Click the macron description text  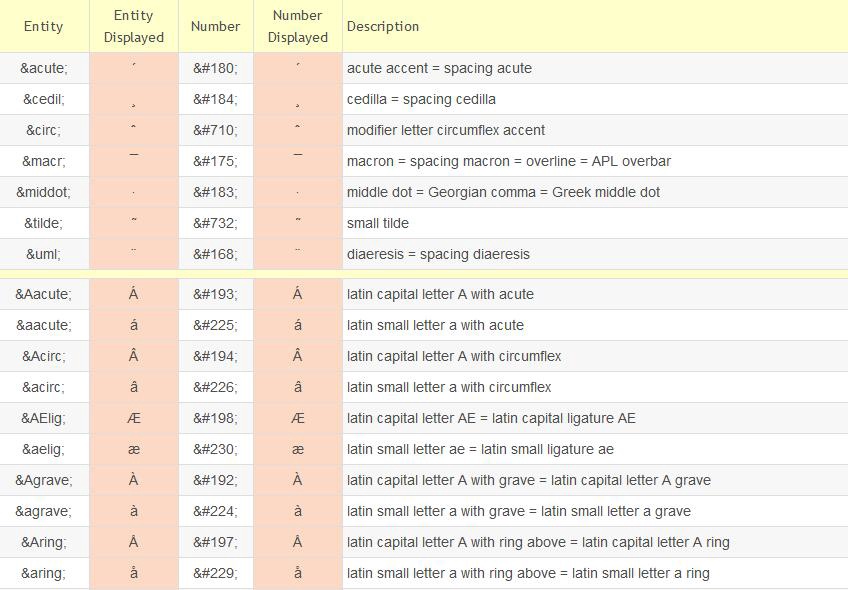coord(508,161)
